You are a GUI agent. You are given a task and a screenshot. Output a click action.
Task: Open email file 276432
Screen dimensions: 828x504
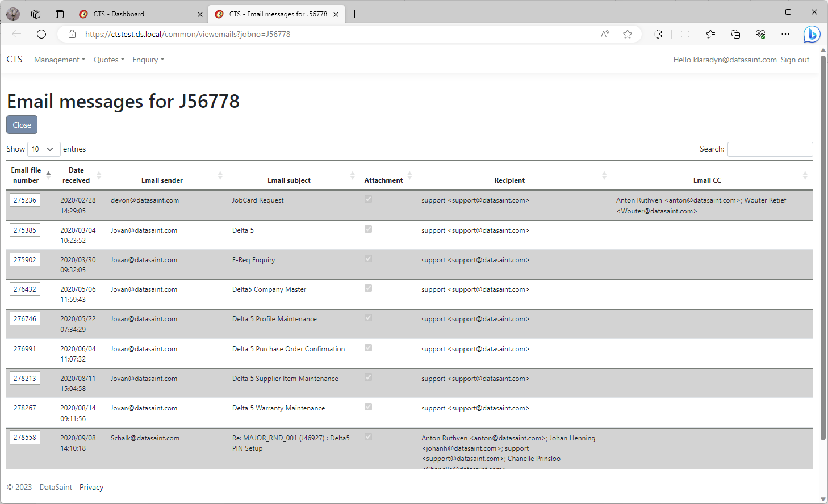[x=25, y=289]
